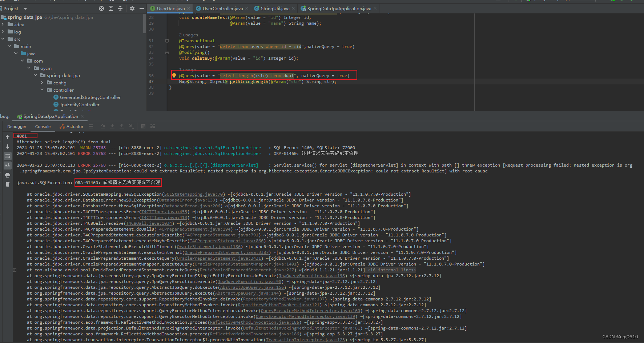Click the step into icon in debugger
Viewport: 644px width, 343px height.
pos(112,126)
